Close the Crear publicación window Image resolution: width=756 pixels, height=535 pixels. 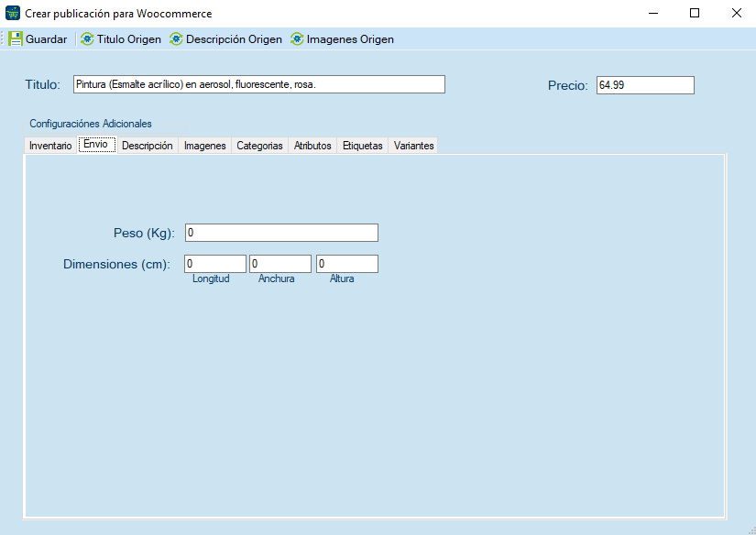point(736,13)
